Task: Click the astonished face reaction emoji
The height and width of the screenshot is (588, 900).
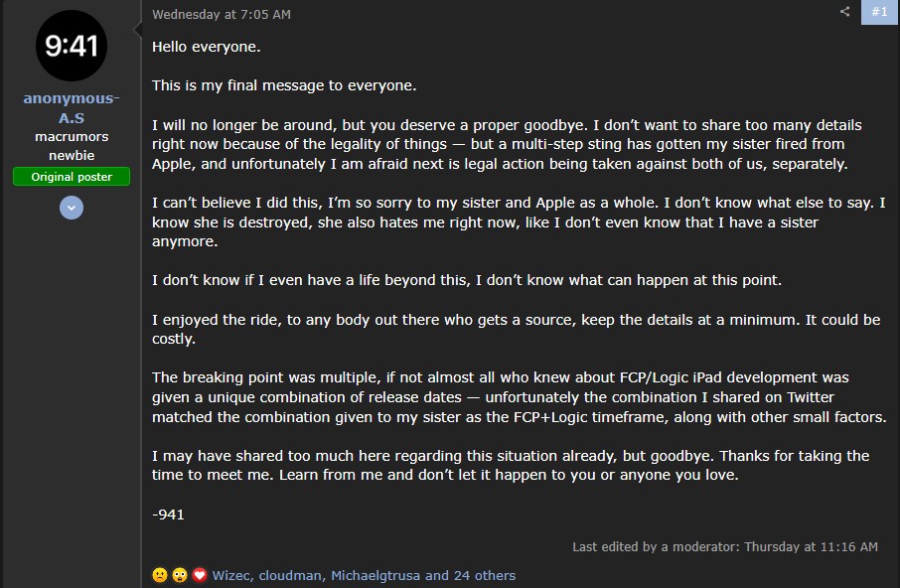Action: tap(180, 575)
